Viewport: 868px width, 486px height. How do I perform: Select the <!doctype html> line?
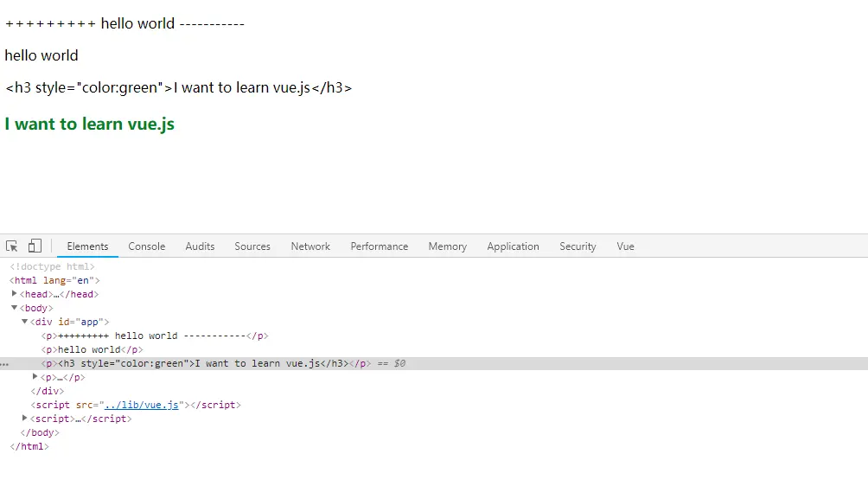pos(52,266)
